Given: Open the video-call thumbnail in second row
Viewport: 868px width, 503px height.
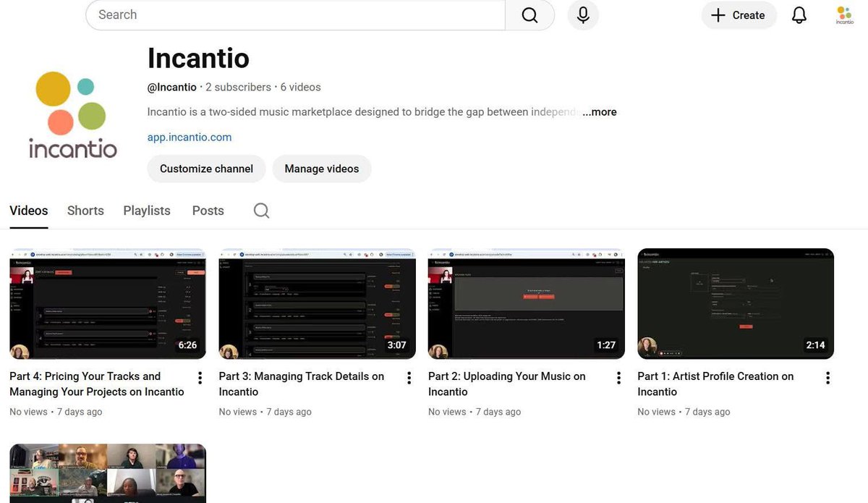Looking at the screenshot, I should [108, 473].
